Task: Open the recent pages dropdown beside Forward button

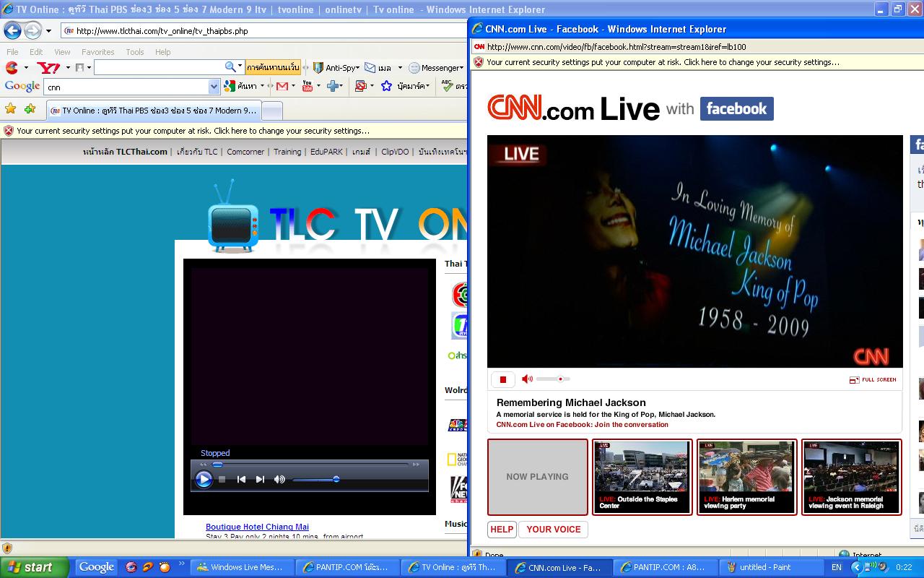Action: [48, 31]
